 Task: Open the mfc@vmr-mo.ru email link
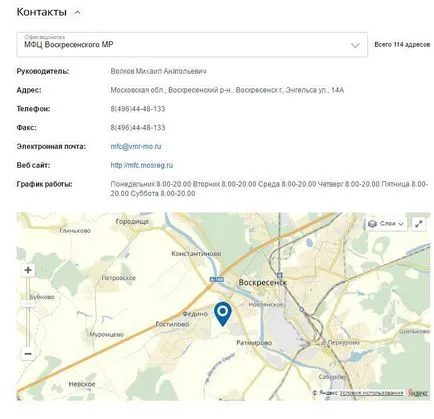tap(136, 146)
